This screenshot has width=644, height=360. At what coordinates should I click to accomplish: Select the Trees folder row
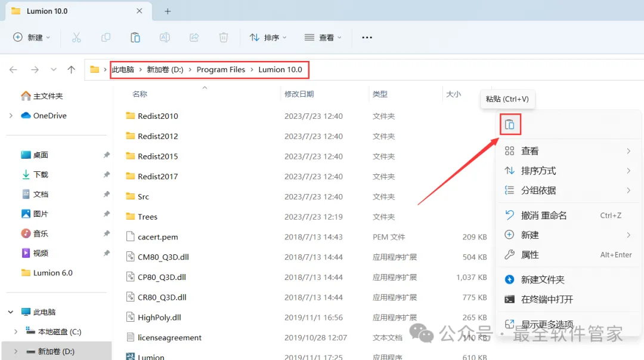tap(306, 217)
